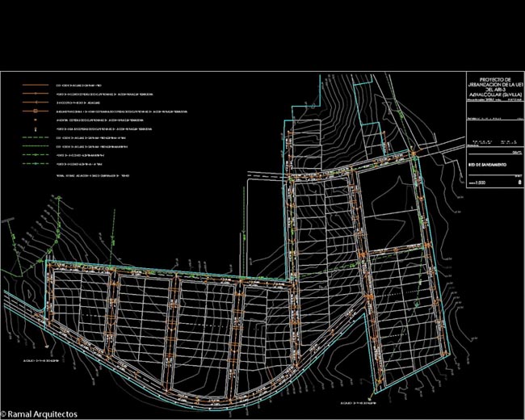Click the sheet number 8 in title block

(x=519, y=183)
